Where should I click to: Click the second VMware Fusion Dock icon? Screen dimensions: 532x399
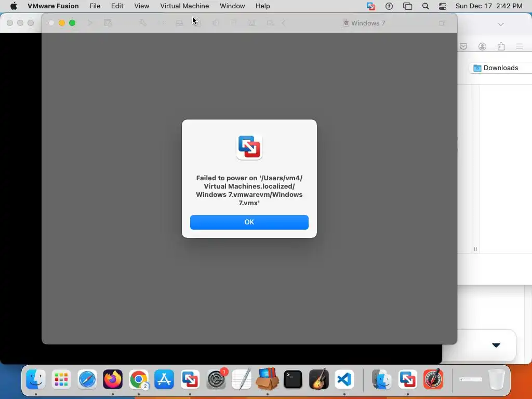407,379
